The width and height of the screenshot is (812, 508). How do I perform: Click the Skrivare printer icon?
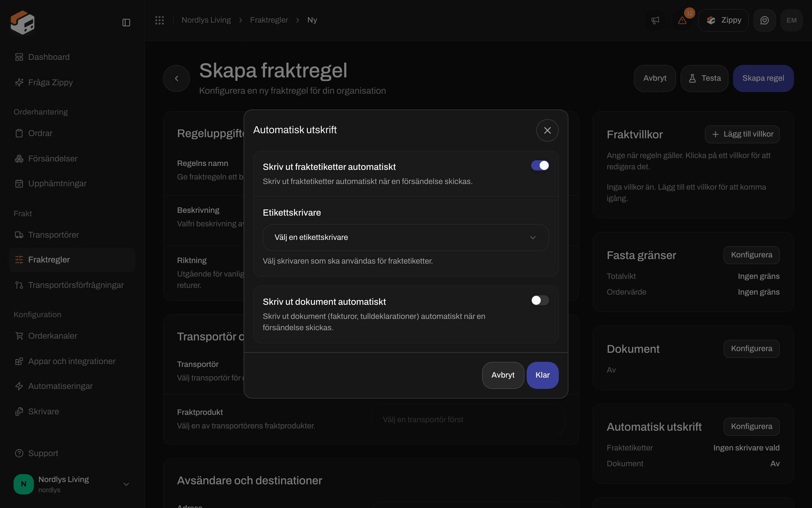[x=19, y=411]
